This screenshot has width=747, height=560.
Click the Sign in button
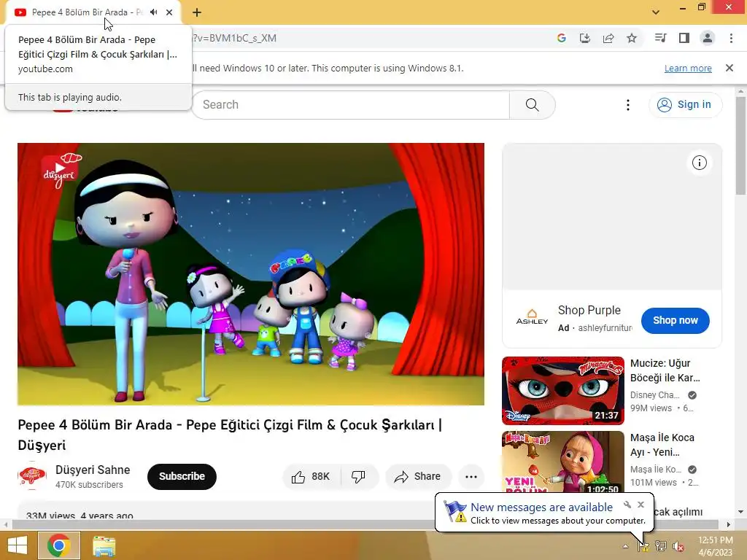[x=685, y=105]
